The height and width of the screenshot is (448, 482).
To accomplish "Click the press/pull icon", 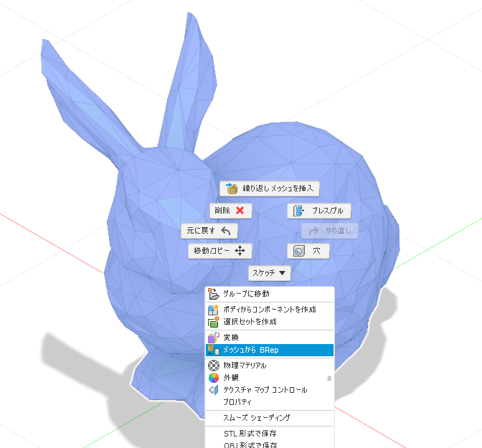I will tap(298, 211).
